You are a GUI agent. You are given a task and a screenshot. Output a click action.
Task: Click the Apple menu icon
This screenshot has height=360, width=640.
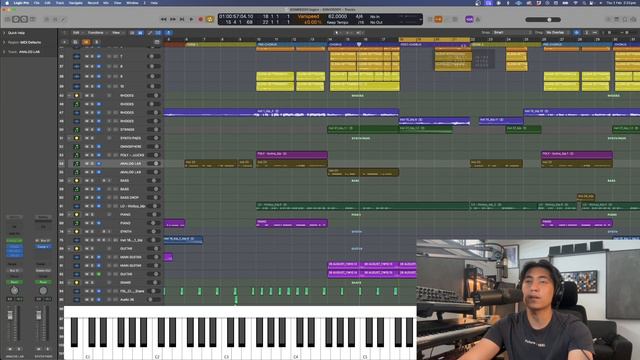pyautogui.click(x=7, y=3)
